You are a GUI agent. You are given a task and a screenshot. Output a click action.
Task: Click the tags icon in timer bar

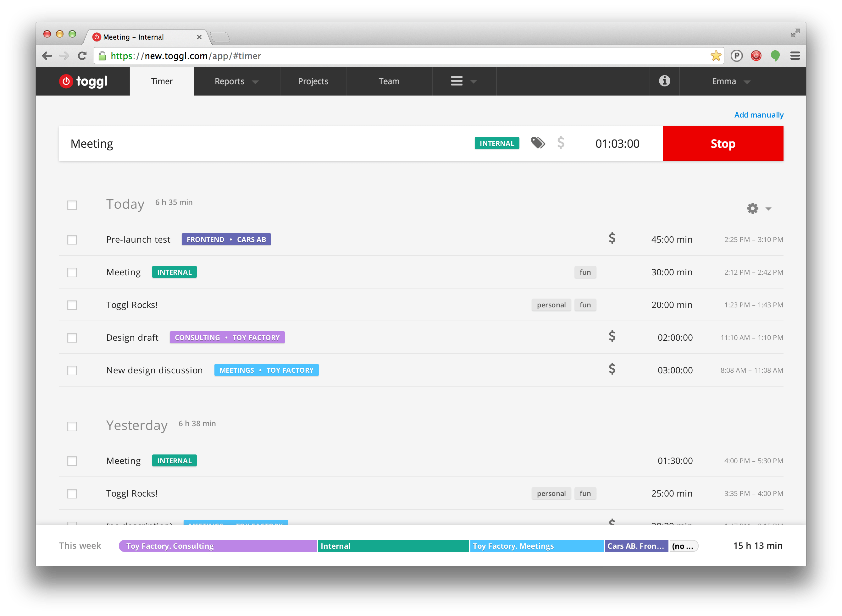[x=538, y=143]
